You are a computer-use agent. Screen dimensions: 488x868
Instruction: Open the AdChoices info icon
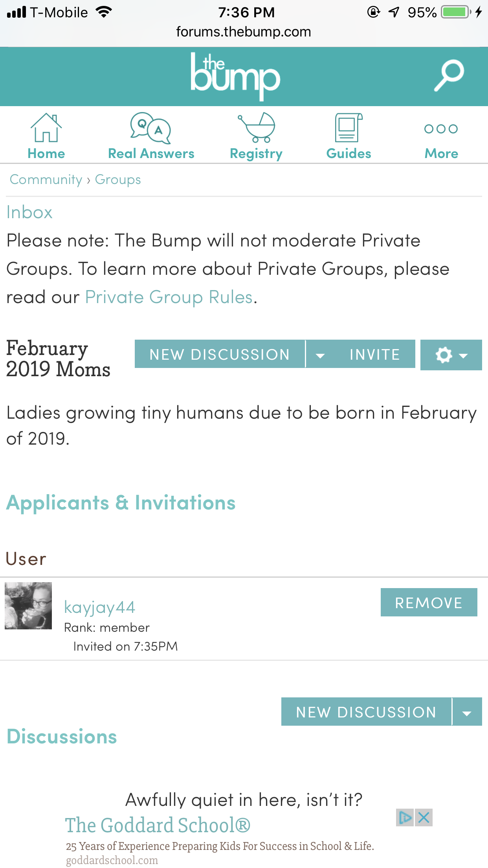pyautogui.click(x=405, y=818)
